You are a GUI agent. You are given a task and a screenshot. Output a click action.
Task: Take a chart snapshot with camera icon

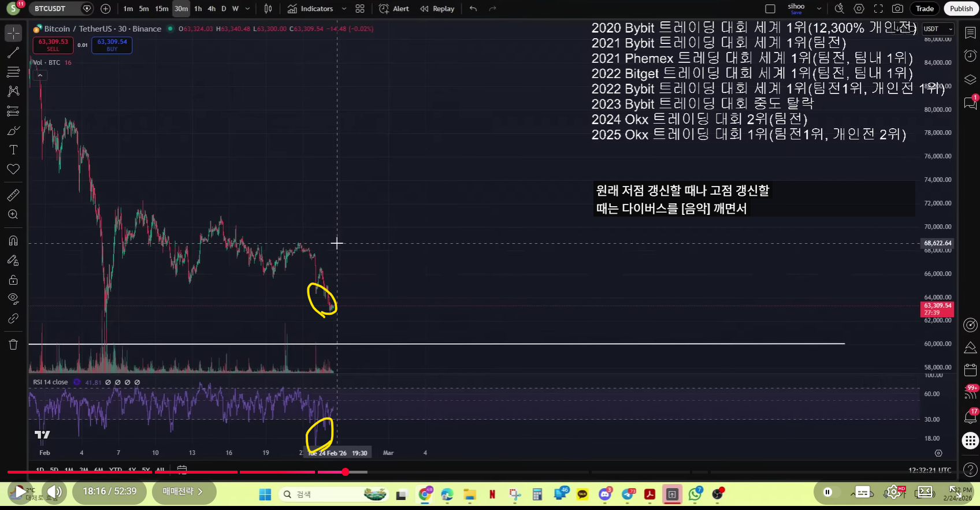click(x=897, y=9)
